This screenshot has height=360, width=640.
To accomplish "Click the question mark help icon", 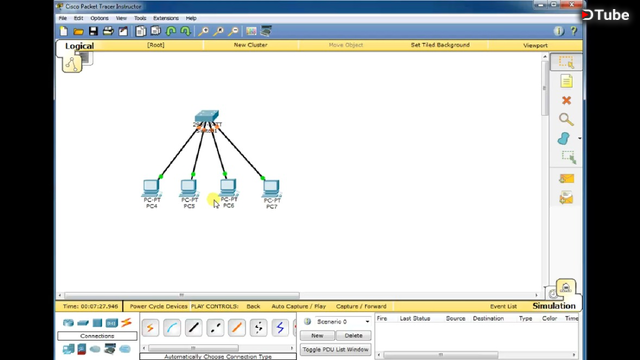I will [x=573, y=31].
